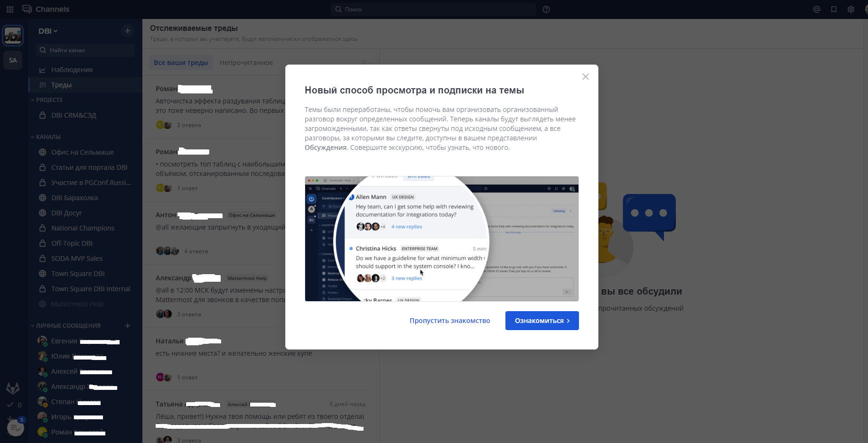Click Ознакомиться button to start the tour
The width and height of the screenshot is (868, 443).
[x=542, y=321]
